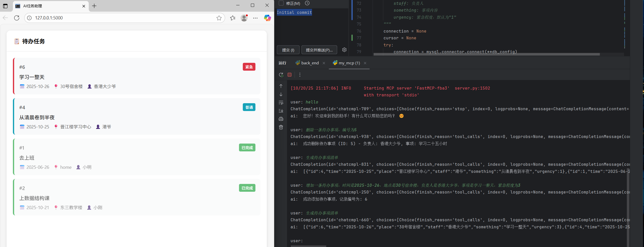The width and height of the screenshot is (644, 247).
Task: Click the down arrow in run console
Action: [281, 94]
